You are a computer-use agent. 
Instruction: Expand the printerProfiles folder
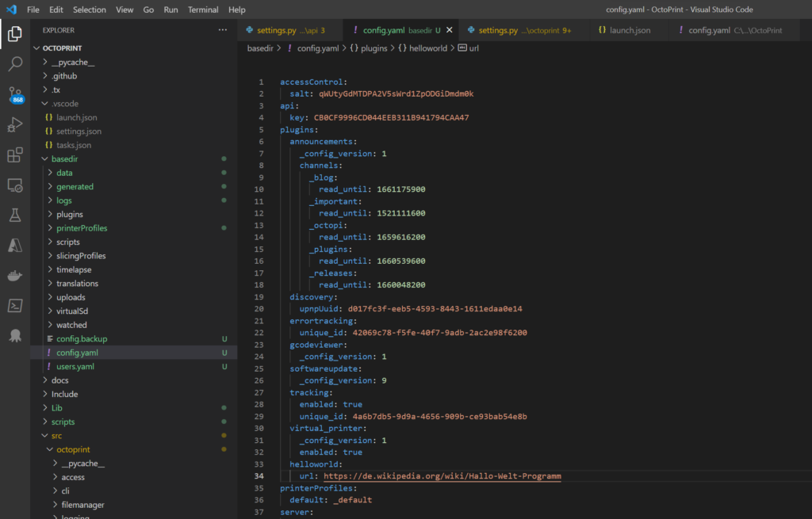82,228
